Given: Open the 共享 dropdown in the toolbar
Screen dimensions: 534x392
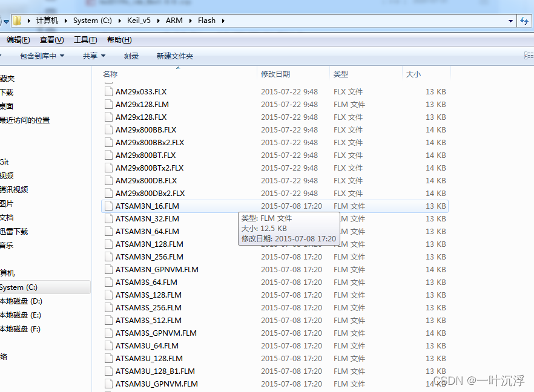Looking at the screenshot, I should (94, 56).
